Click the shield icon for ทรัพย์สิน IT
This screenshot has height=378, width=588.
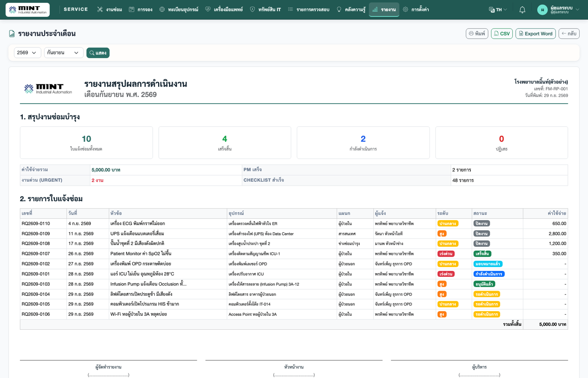coord(252,9)
